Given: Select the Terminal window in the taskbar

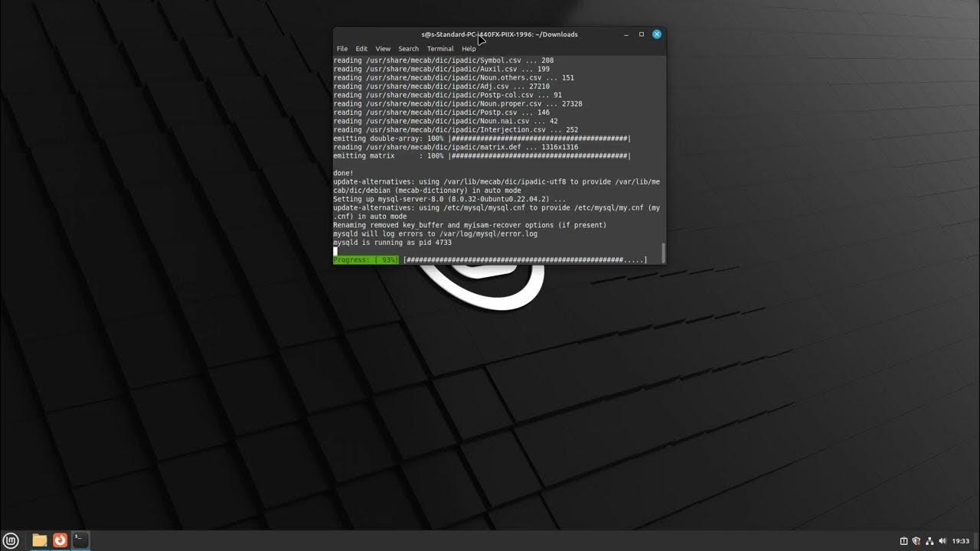Looking at the screenshot, I should [80, 540].
